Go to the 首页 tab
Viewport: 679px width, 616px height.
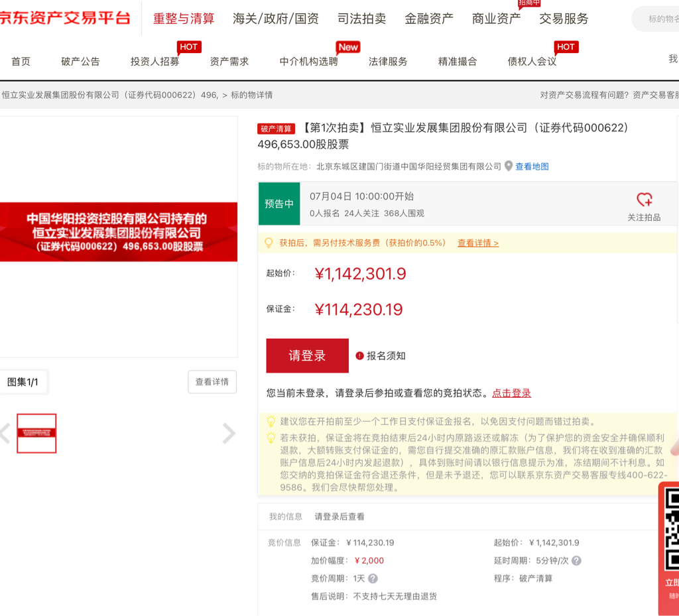(x=21, y=62)
